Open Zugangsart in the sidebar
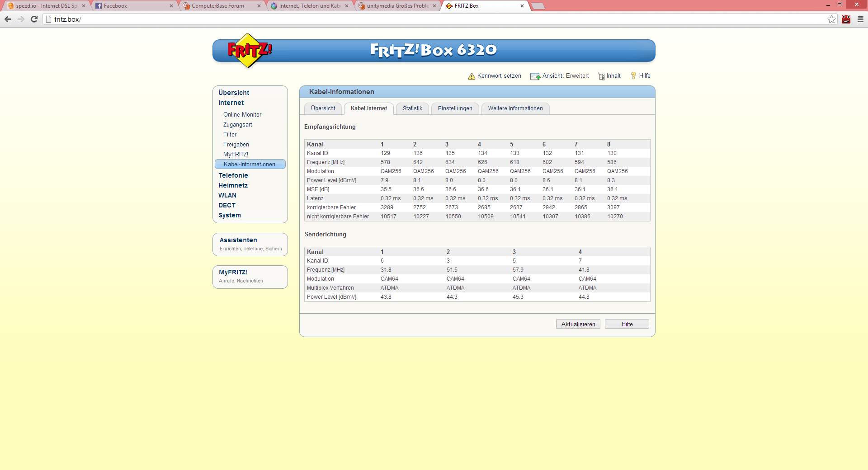The image size is (868, 470). (x=238, y=125)
